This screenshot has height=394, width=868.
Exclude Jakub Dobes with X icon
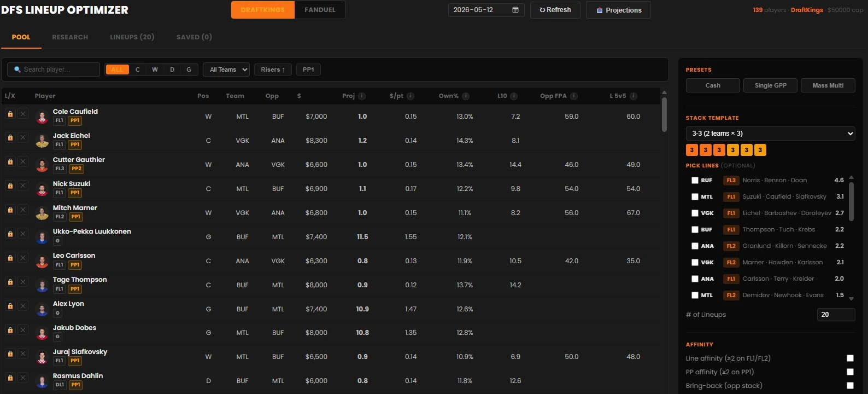point(23,330)
